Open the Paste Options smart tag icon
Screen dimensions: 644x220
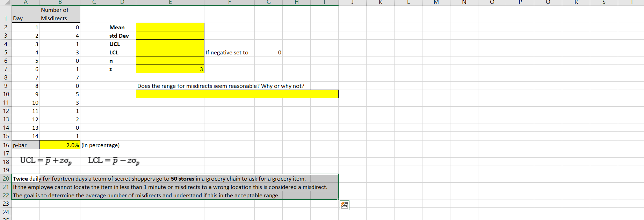pyautogui.click(x=344, y=205)
